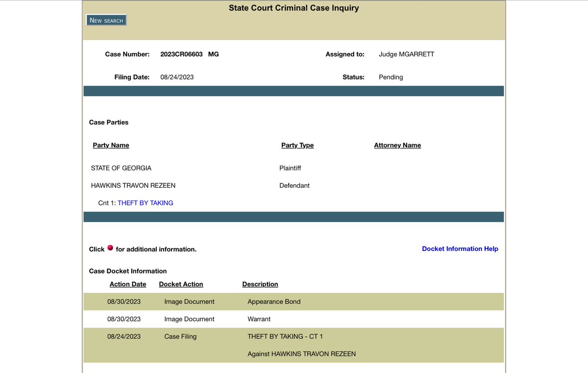Select the Warrant docket description
588x373 pixels.
(259, 319)
